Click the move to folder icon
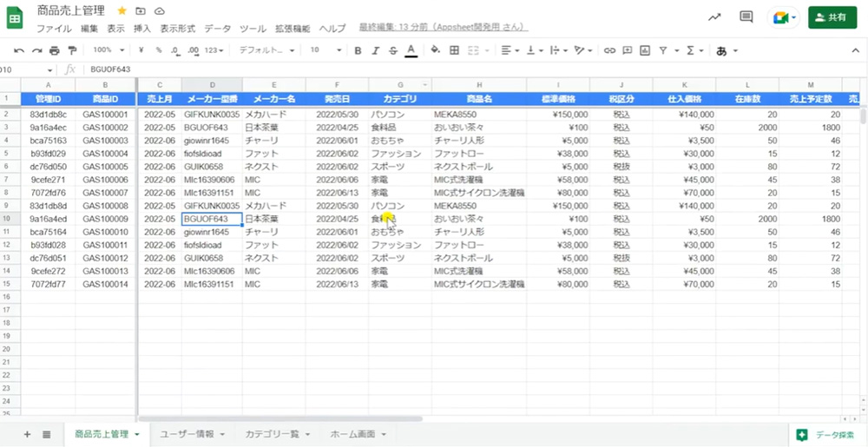 point(141,11)
